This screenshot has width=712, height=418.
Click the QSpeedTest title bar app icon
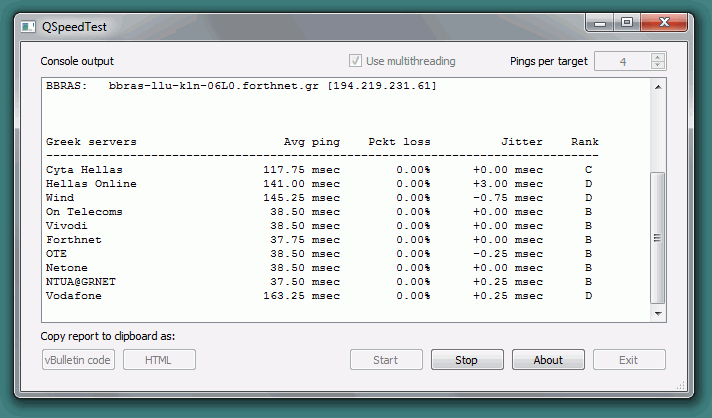28,27
